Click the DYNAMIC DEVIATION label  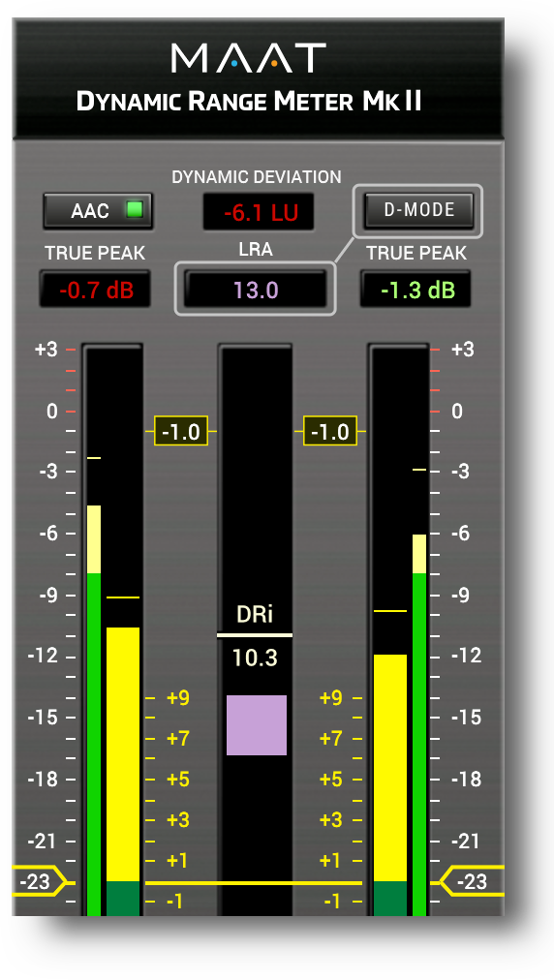[x=257, y=177]
